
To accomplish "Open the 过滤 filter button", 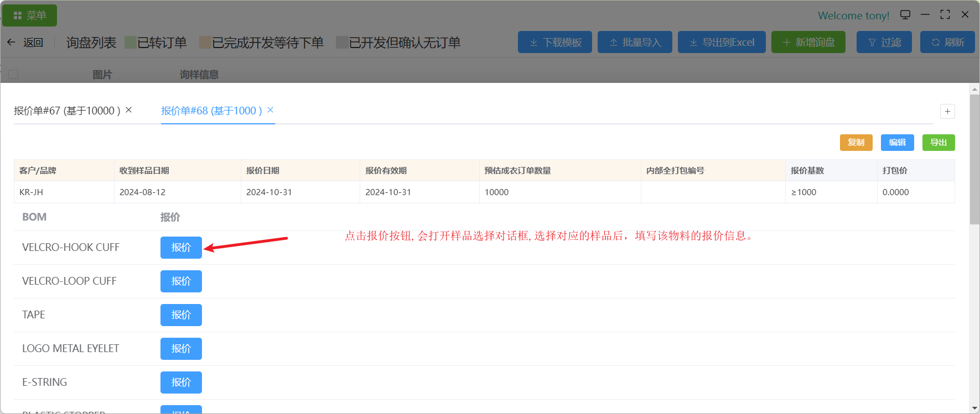I will [884, 43].
